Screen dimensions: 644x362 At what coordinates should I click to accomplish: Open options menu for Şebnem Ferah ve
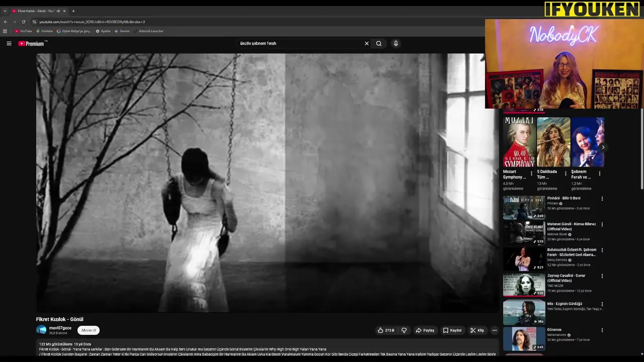[599, 173]
